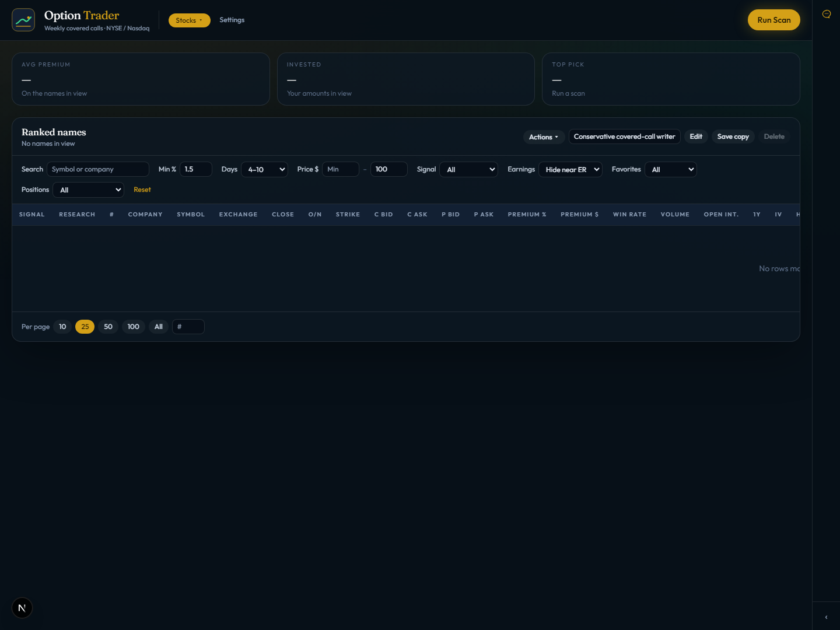Click the Edit preset button
Screen dimensions: 840x630
(696, 136)
